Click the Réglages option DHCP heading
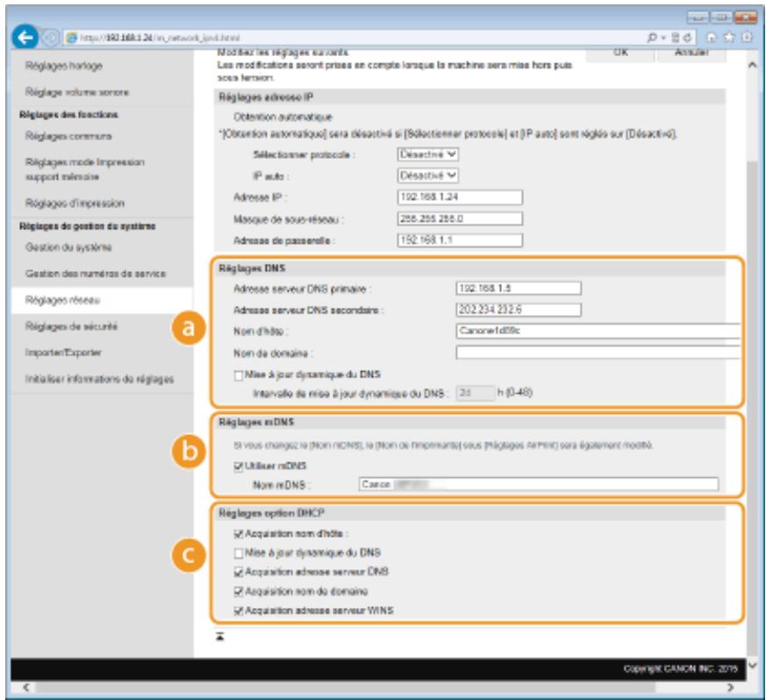Screen dimensions: 766x700 pyautogui.click(x=271, y=513)
